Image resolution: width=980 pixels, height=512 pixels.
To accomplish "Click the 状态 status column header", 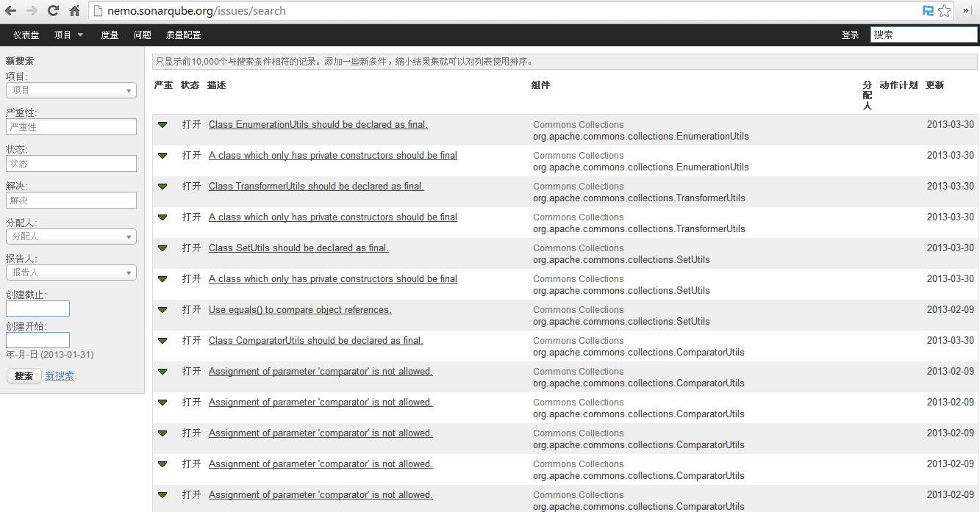I will [190, 85].
